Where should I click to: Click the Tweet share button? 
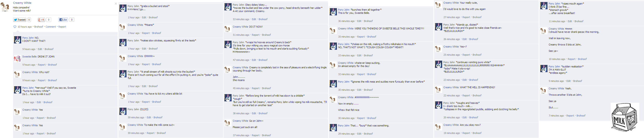[x=20, y=20]
